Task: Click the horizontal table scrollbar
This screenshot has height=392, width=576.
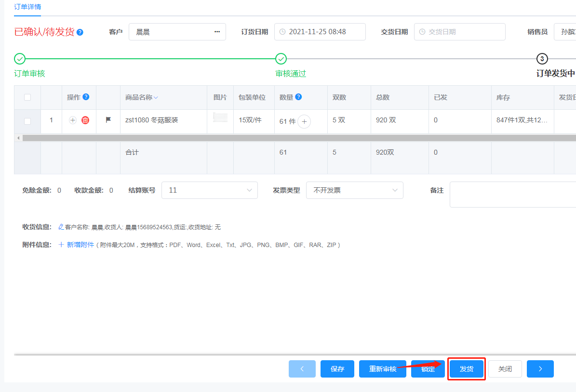Action: tap(289, 138)
